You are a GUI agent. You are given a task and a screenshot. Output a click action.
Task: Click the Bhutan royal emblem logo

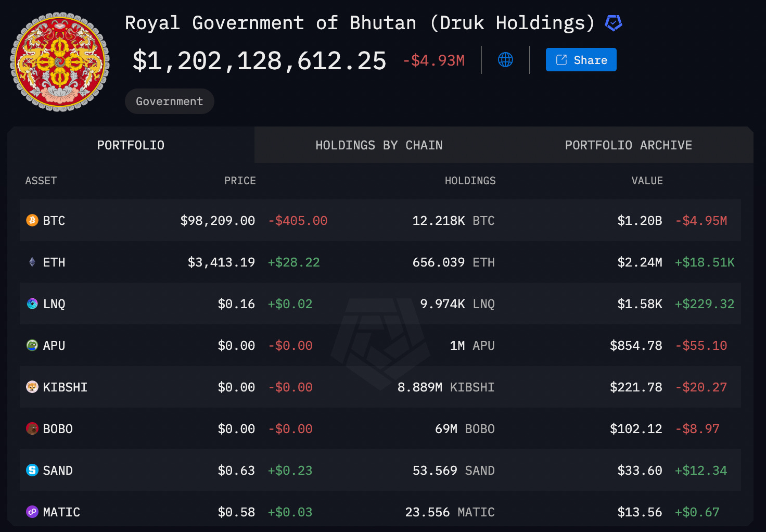point(60,62)
